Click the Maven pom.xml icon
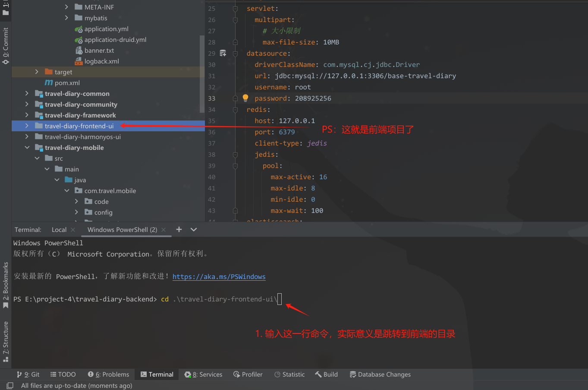Screen dimensions: 588x390 coord(49,83)
